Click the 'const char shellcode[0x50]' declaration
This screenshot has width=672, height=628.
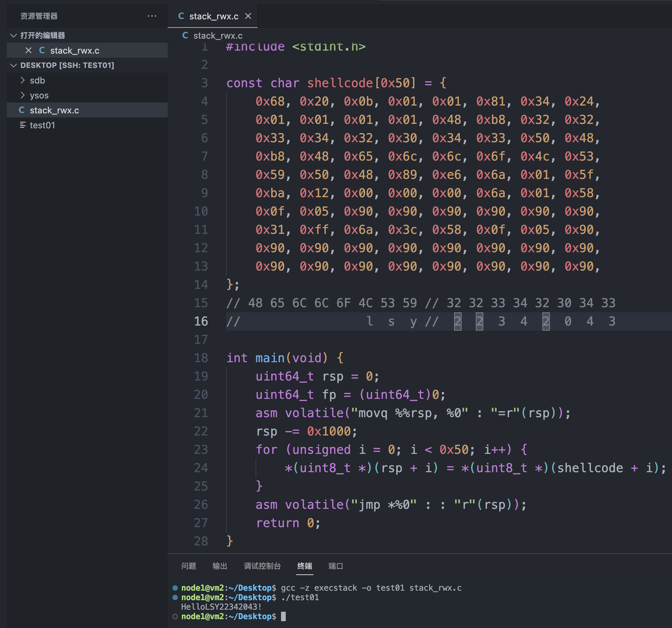coord(336,83)
